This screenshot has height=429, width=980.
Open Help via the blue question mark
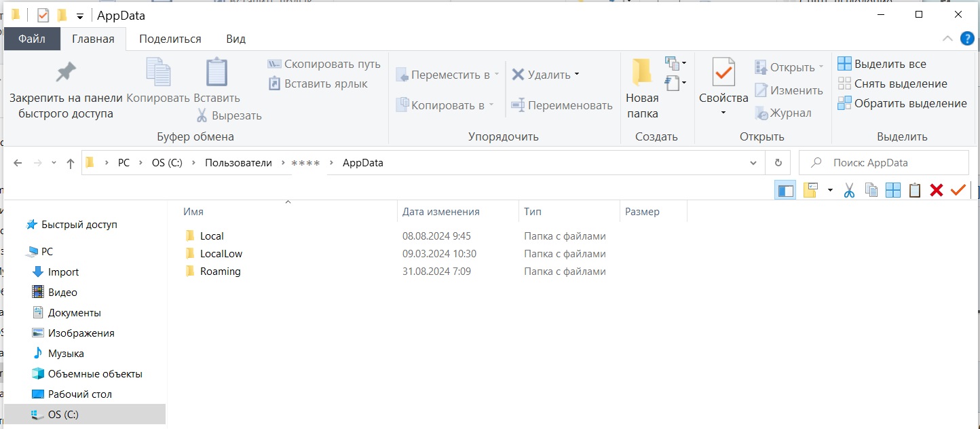click(x=967, y=39)
